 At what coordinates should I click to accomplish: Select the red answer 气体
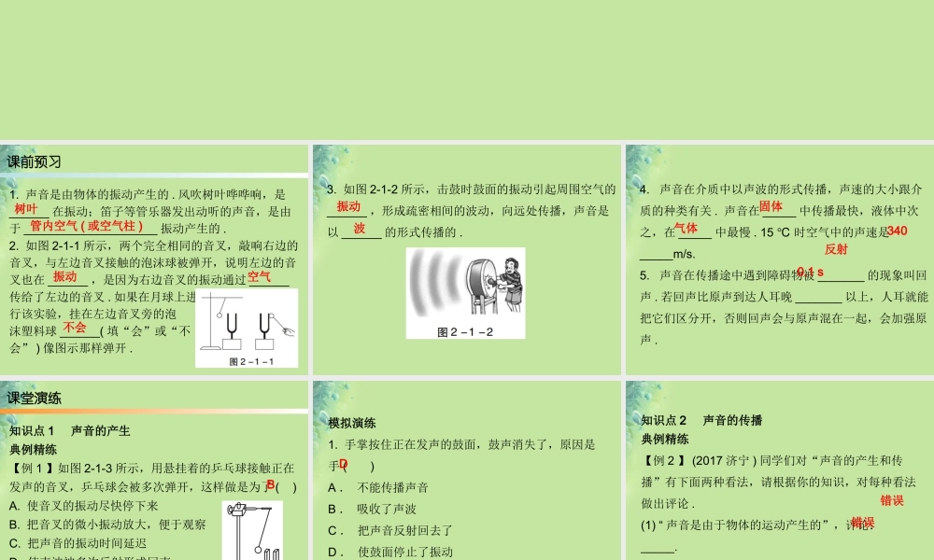coord(686,228)
